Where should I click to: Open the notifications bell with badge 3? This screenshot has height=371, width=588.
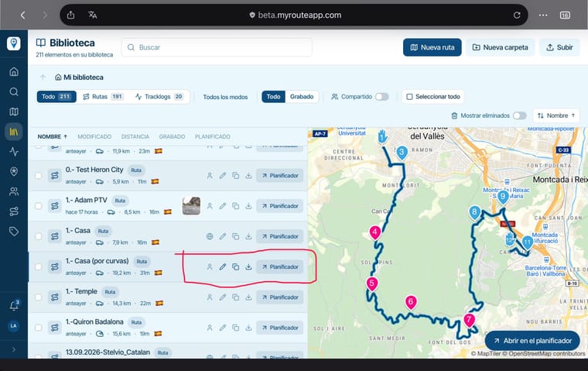[14, 306]
